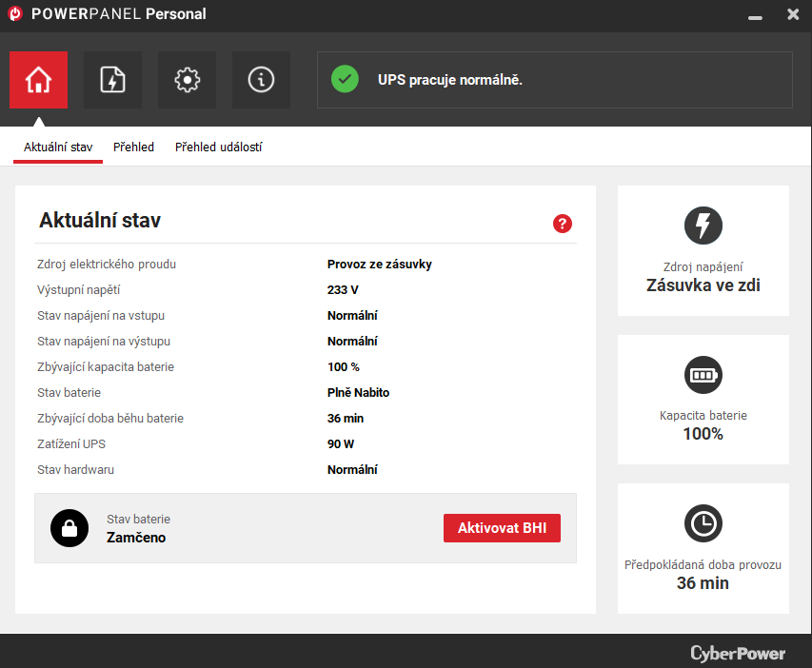Open the settings gear icon
812x668 pixels.
click(x=187, y=80)
